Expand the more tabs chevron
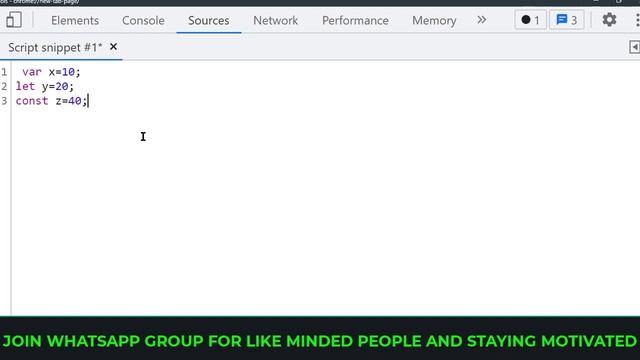Viewport: 640px width, 360px height. (482, 20)
